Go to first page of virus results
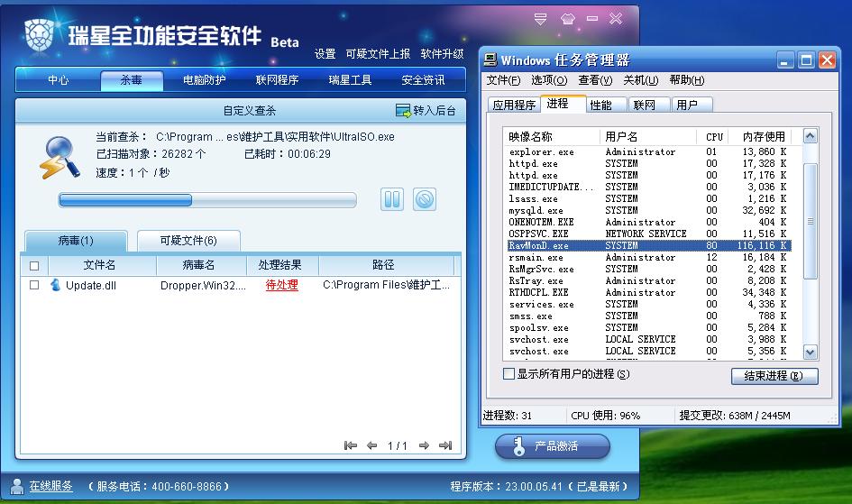The height and width of the screenshot is (504, 852). pyautogui.click(x=351, y=445)
